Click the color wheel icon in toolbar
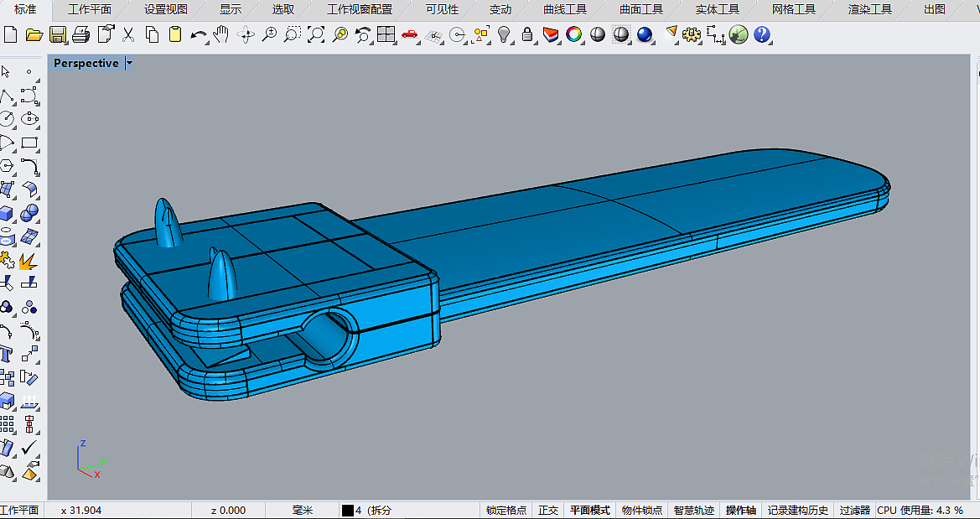This screenshot has height=519, width=980. [x=574, y=34]
